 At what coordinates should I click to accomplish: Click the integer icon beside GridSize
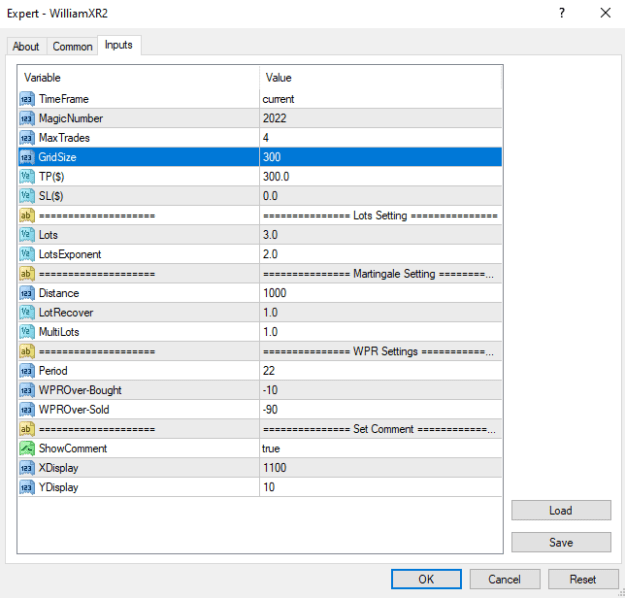pyautogui.click(x=27, y=157)
